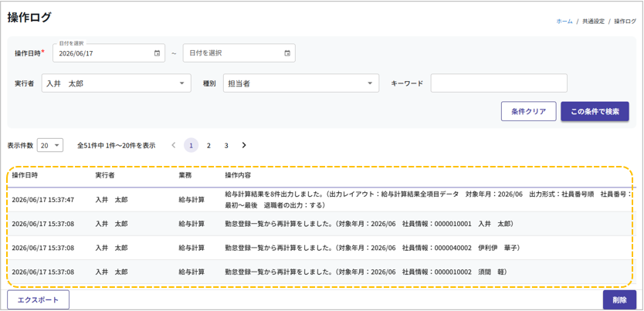Image resolution: width=644 pixels, height=311 pixels.
Task: Click the 実行者 column header
Action: [x=105, y=176]
